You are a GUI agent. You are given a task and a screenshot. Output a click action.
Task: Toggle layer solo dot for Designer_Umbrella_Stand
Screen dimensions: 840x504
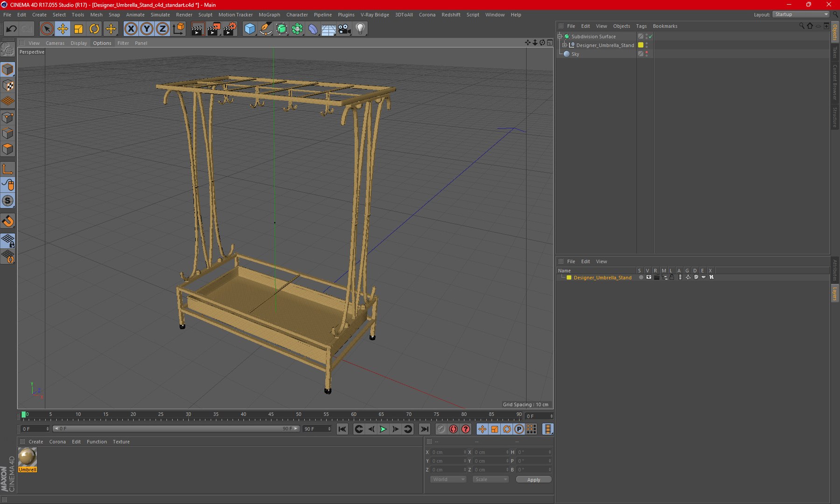641,277
